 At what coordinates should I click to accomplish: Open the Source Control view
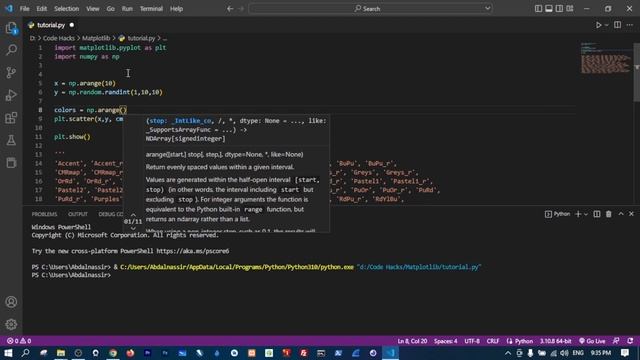point(11,73)
